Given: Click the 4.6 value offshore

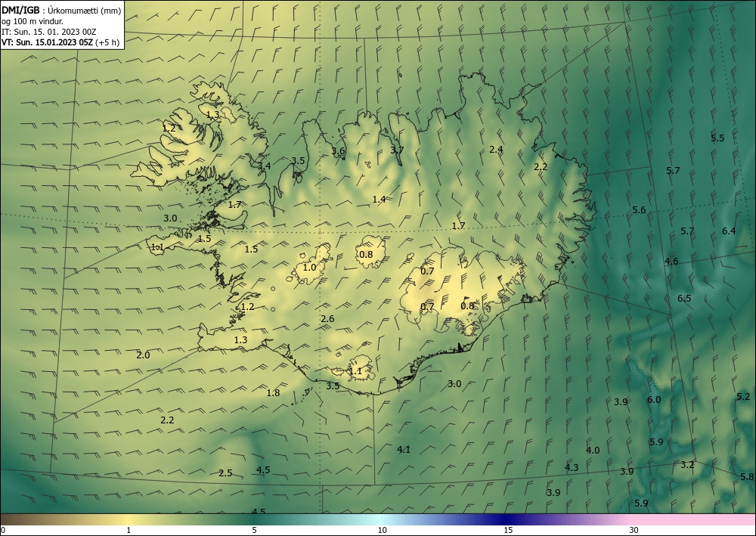Looking at the screenshot, I should click(x=671, y=262).
